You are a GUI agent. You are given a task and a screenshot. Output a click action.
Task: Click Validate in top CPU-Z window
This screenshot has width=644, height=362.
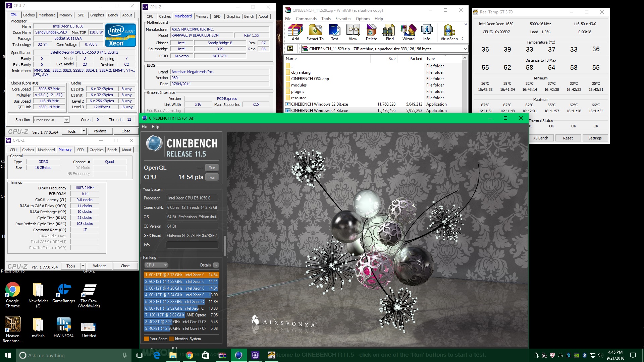[100, 131]
